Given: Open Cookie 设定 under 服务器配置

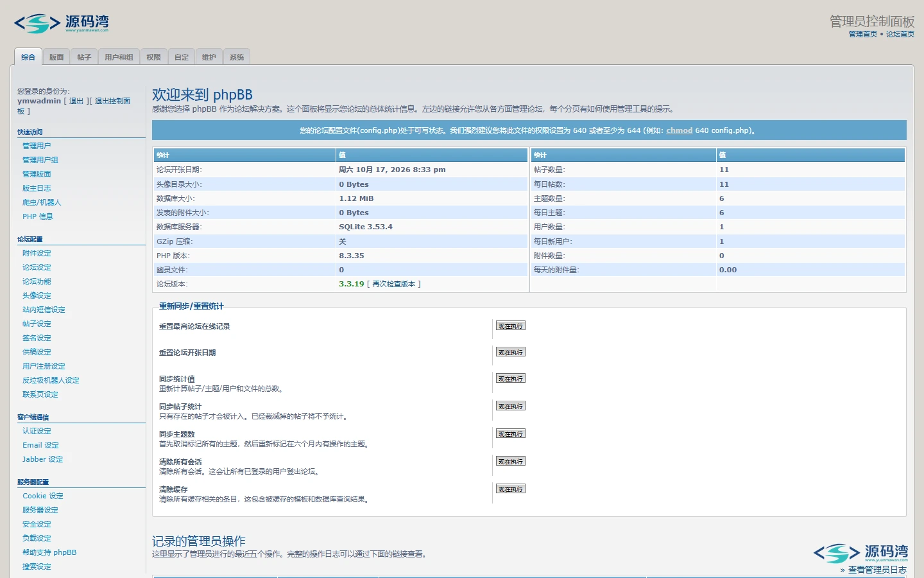Looking at the screenshot, I should pyautogui.click(x=43, y=496).
